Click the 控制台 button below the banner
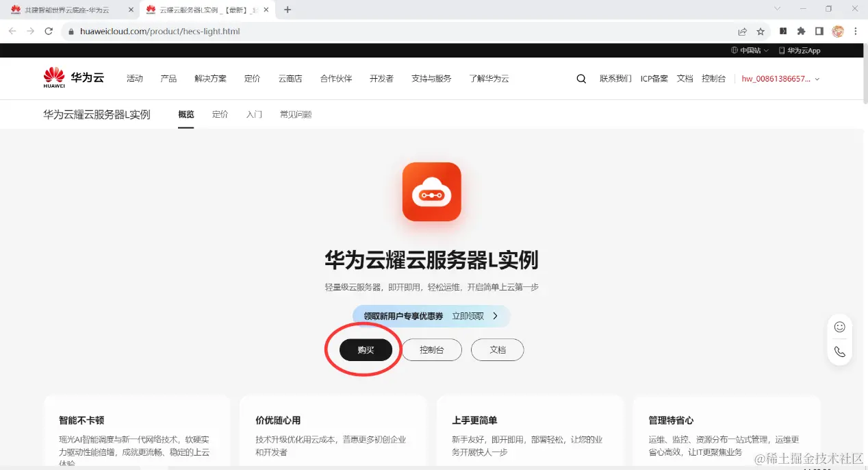This screenshot has width=868, height=470. click(x=432, y=350)
